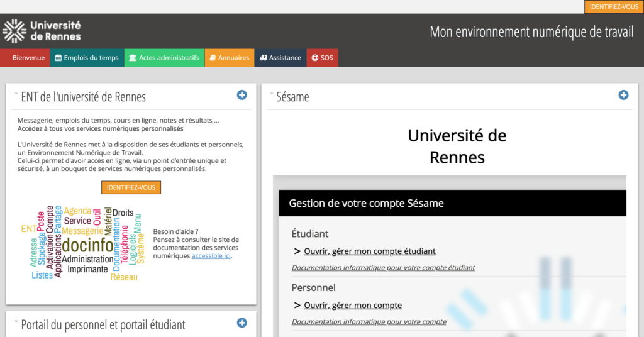Screen dimensions: 644x337
Task: Click the orange IDENTIFIEZ-VOUS button at top right
Action: pos(614,6)
